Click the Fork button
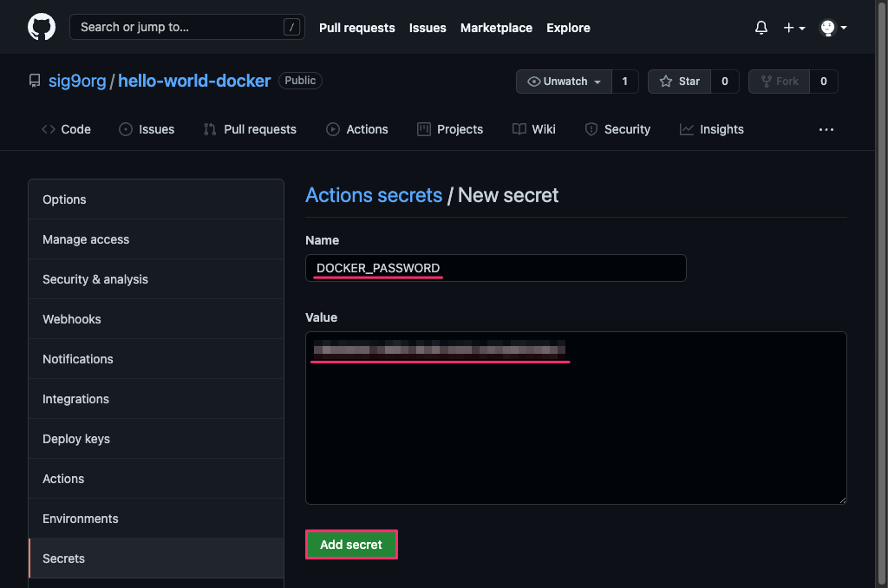This screenshot has height=588, width=888. click(780, 81)
